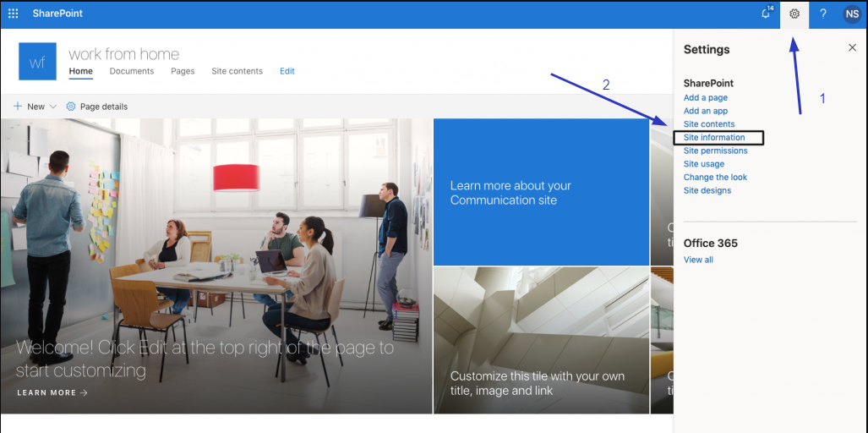Image resolution: width=868 pixels, height=433 pixels.
Task: Click View all under Office 365
Action: pos(699,260)
